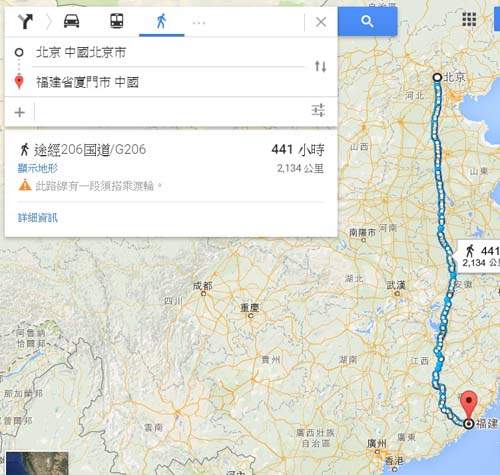Click the ferry warning triangle icon
Screen dimensions: 500x475
(25, 185)
